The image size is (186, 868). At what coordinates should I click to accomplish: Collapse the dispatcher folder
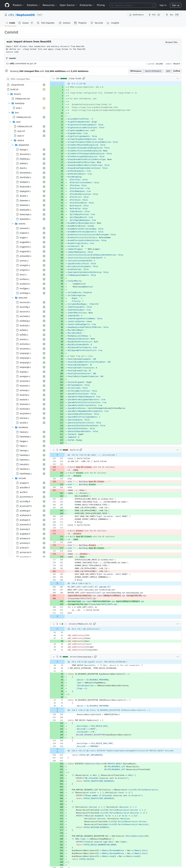13,145
